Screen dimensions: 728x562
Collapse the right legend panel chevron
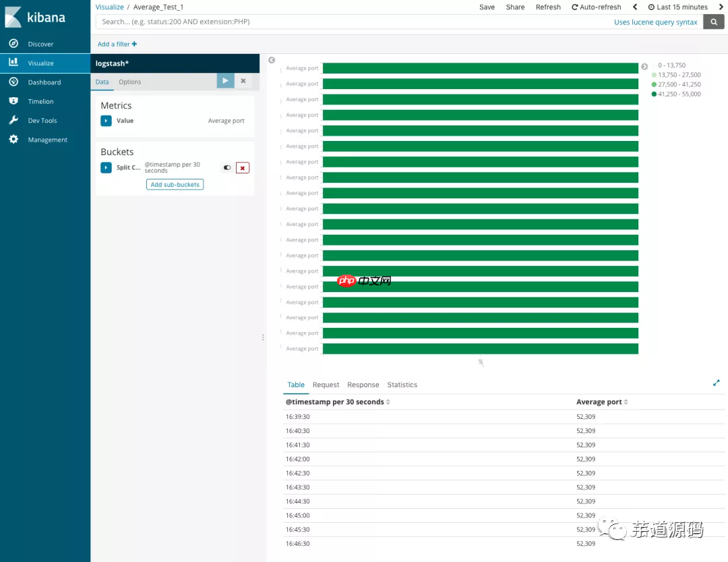pyautogui.click(x=645, y=66)
